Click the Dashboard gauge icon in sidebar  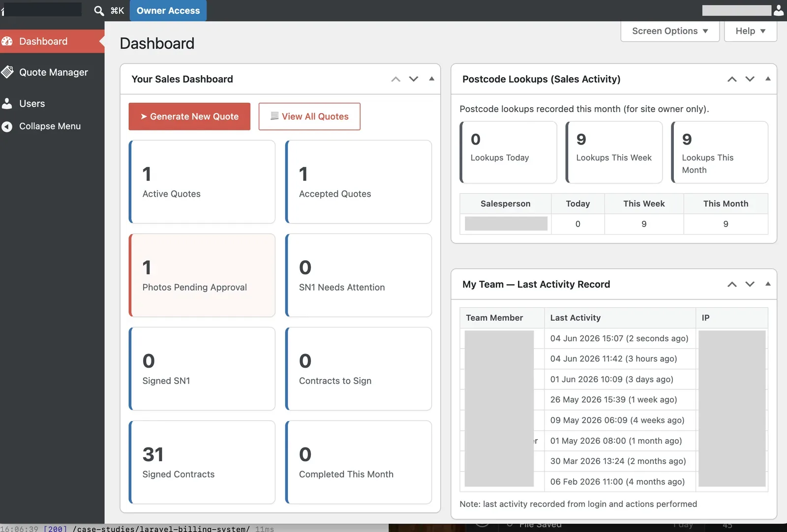[7, 41]
